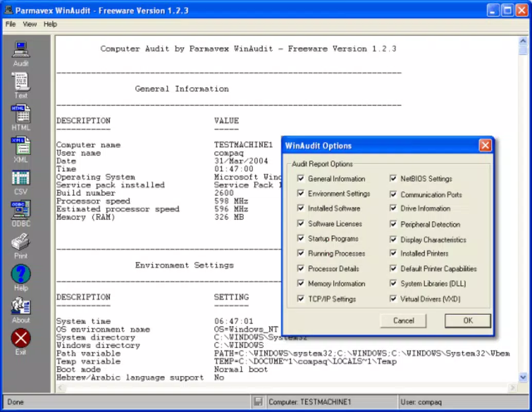Uncheck System Libraries (DLL) option
The width and height of the screenshot is (532, 412).
coord(393,283)
